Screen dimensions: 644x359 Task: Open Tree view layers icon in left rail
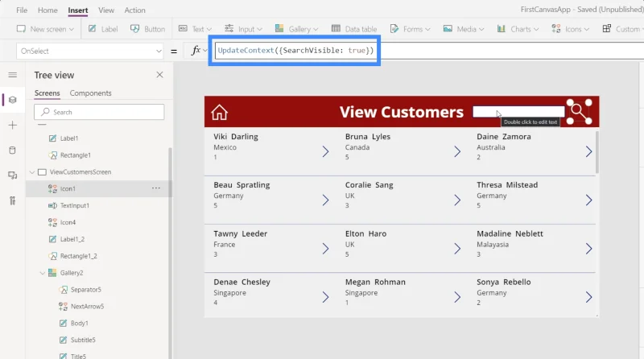click(13, 100)
